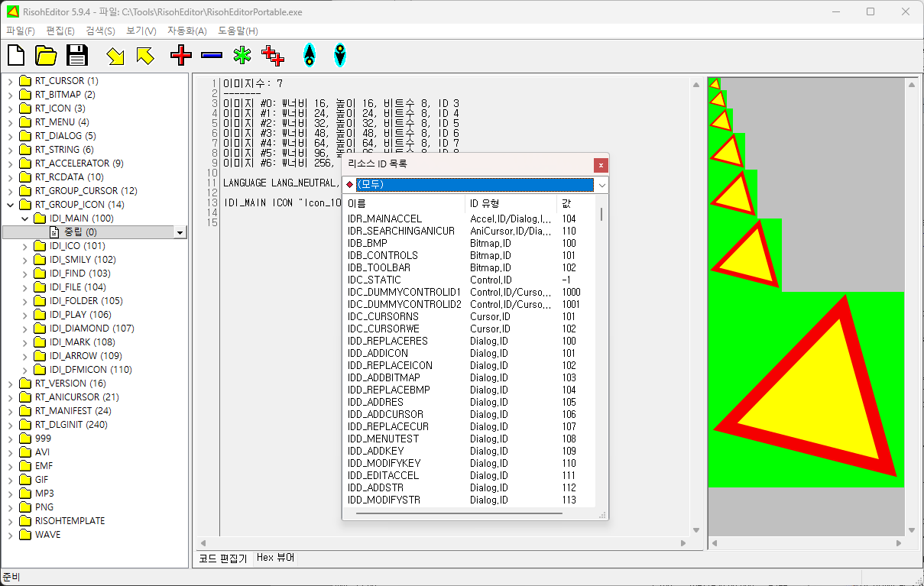Expand the RT_MENU (4) node
924x586 pixels.
click(10, 122)
